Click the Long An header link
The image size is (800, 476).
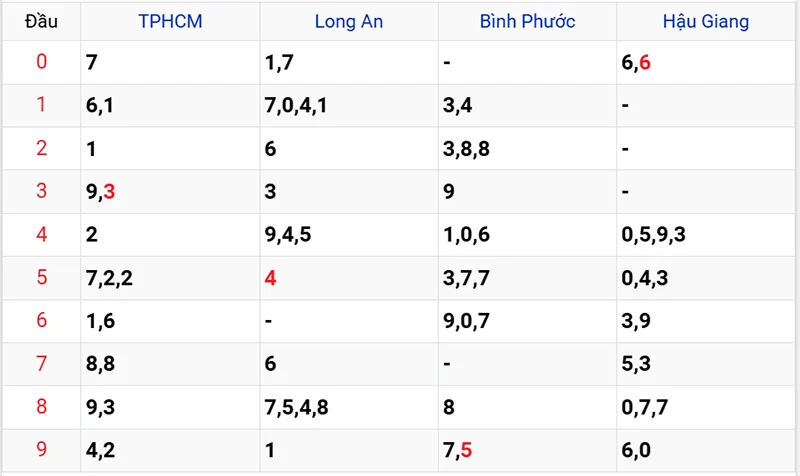coord(348,21)
